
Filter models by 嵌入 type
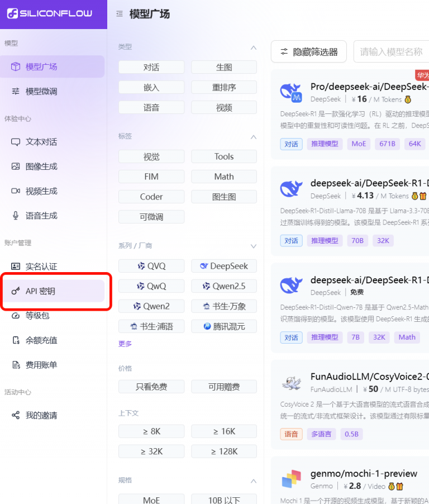151,87
